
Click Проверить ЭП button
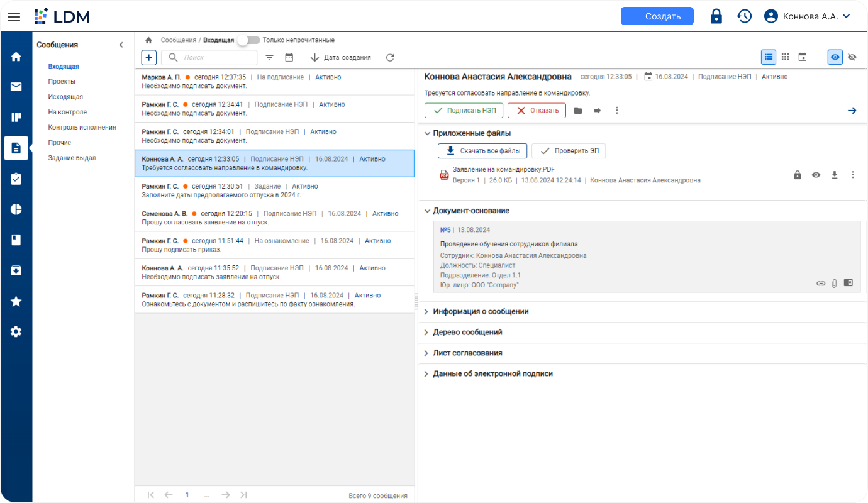[569, 151]
